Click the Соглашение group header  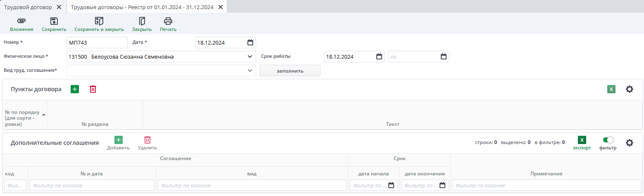click(x=176, y=158)
